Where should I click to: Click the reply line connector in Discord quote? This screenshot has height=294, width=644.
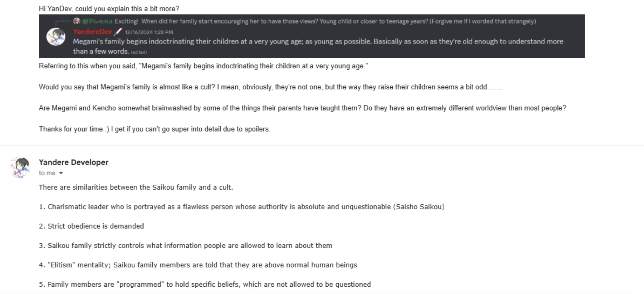(62, 23)
